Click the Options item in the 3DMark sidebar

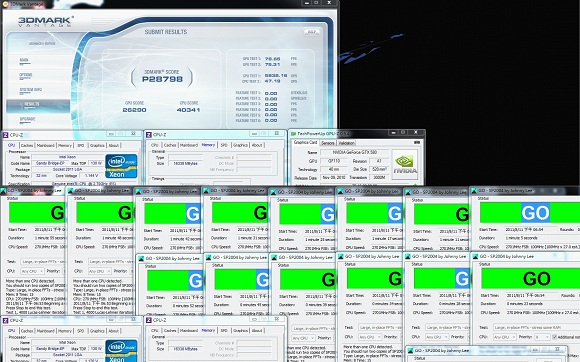(x=26, y=75)
